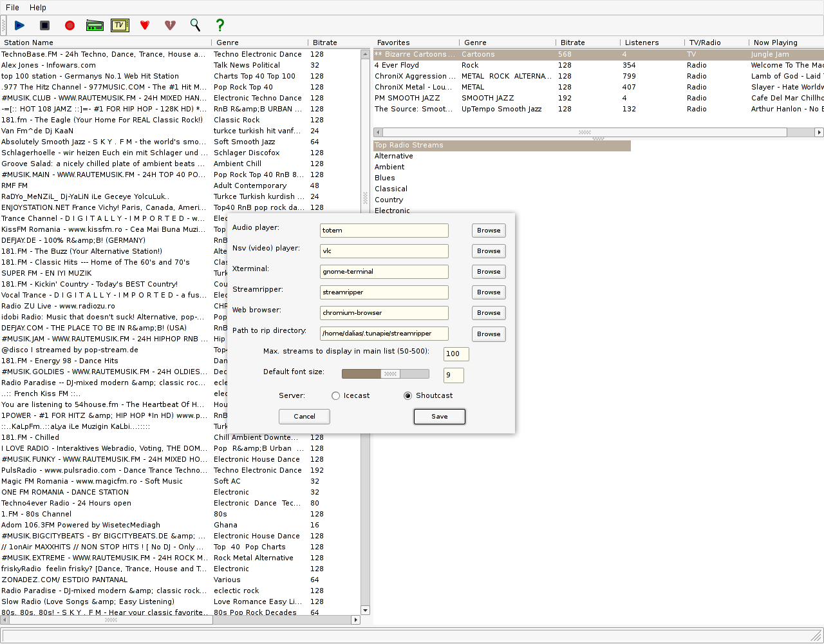Sort station list by Genre column header

(x=260, y=43)
